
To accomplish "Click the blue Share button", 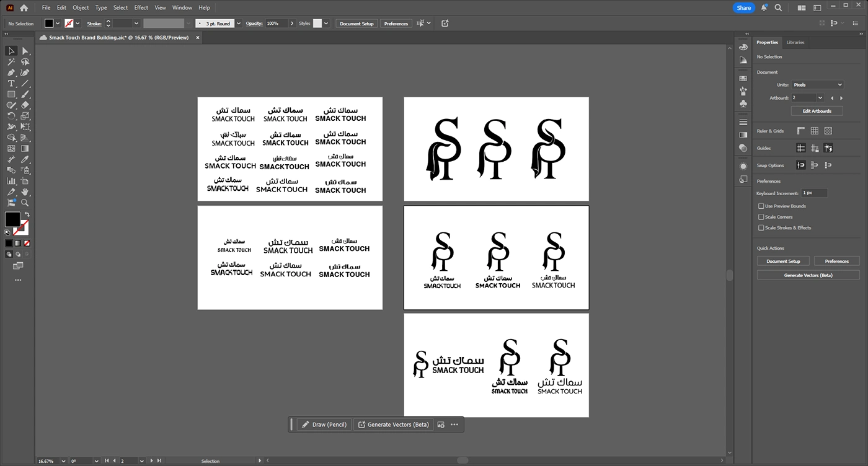I will click(744, 8).
